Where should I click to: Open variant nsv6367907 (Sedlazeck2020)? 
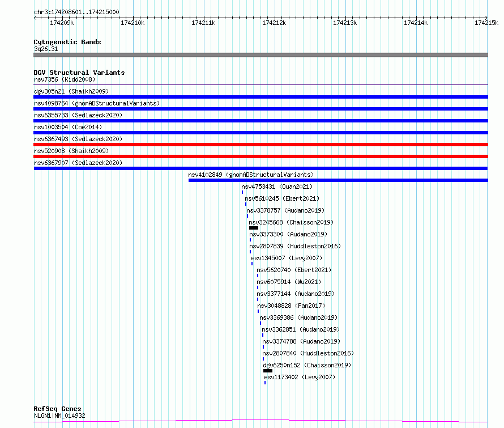point(78,163)
